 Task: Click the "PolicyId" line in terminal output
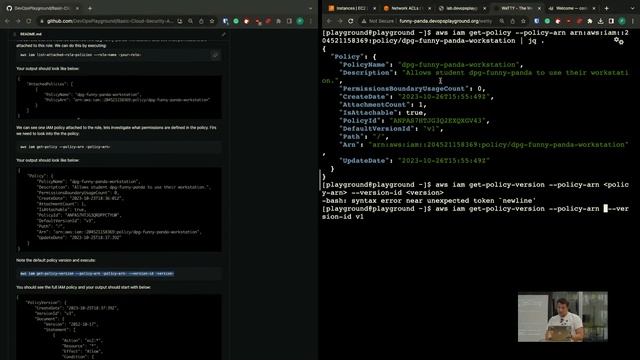415,121
